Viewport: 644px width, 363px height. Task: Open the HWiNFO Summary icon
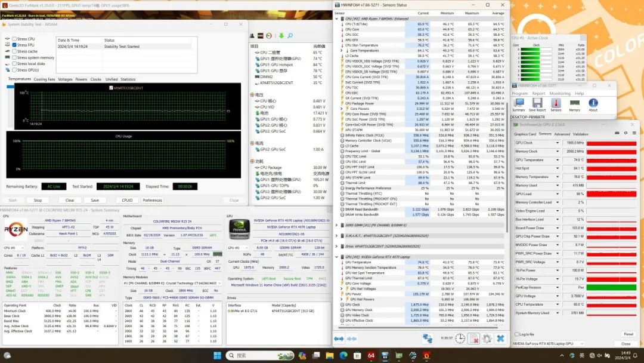pos(518,103)
